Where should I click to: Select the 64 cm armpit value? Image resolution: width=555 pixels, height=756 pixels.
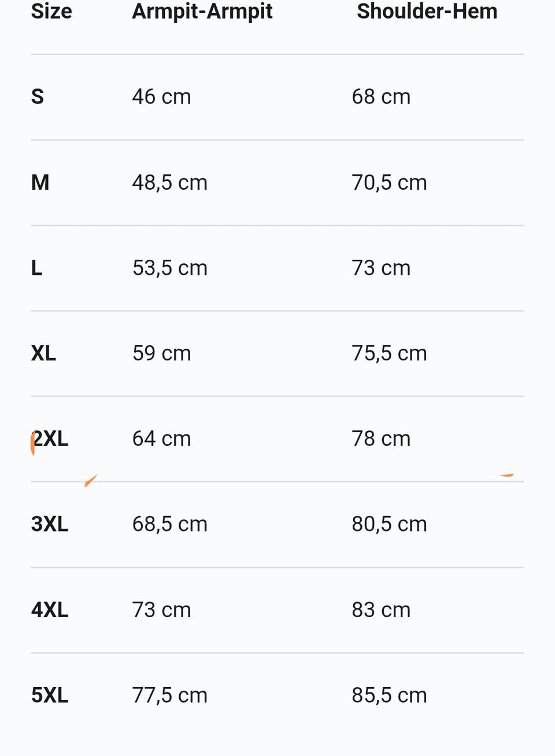pyautogui.click(x=161, y=439)
